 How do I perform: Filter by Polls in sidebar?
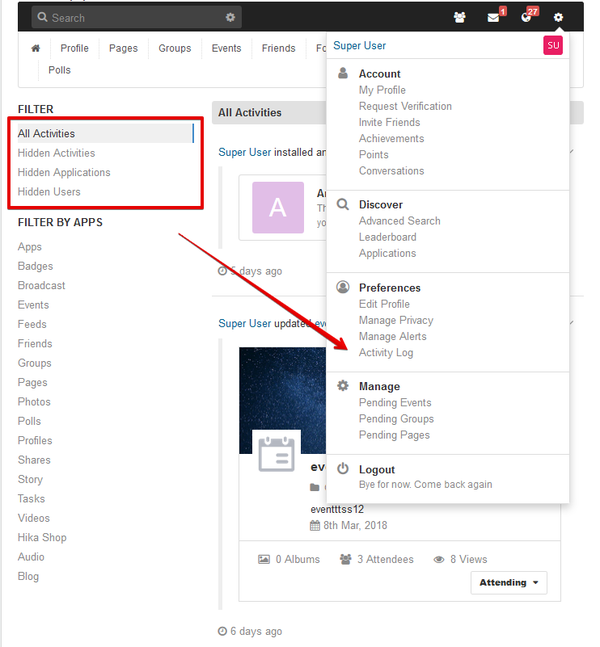pos(29,421)
